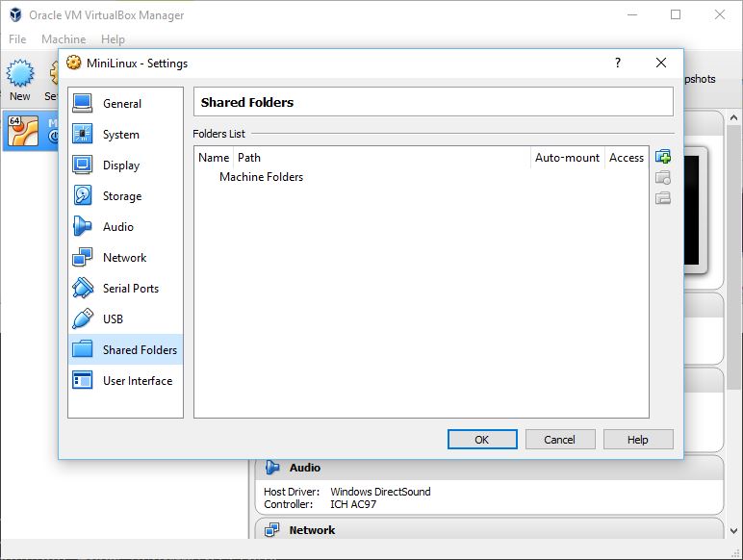Image resolution: width=743 pixels, height=560 pixels.
Task: Close the MiniLinux Settings dialog
Action: click(x=661, y=63)
